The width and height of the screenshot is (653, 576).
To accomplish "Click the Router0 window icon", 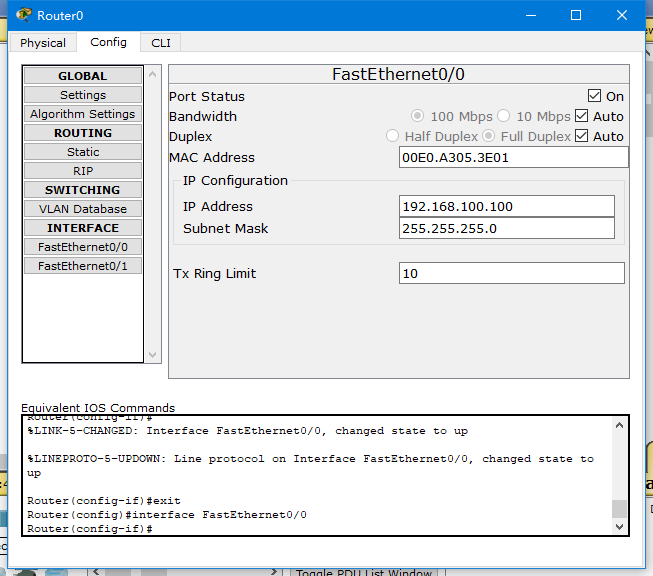I will (x=24, y=15).
